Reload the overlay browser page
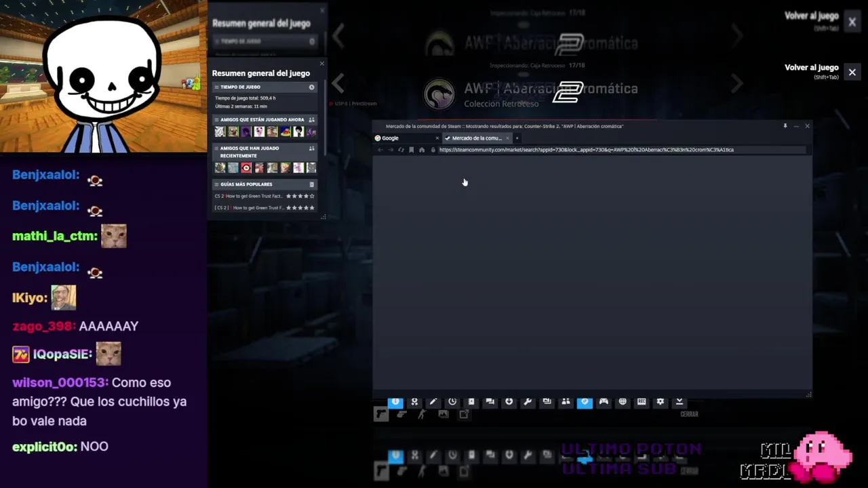The image size is (868, 488). tap(401, 150)
